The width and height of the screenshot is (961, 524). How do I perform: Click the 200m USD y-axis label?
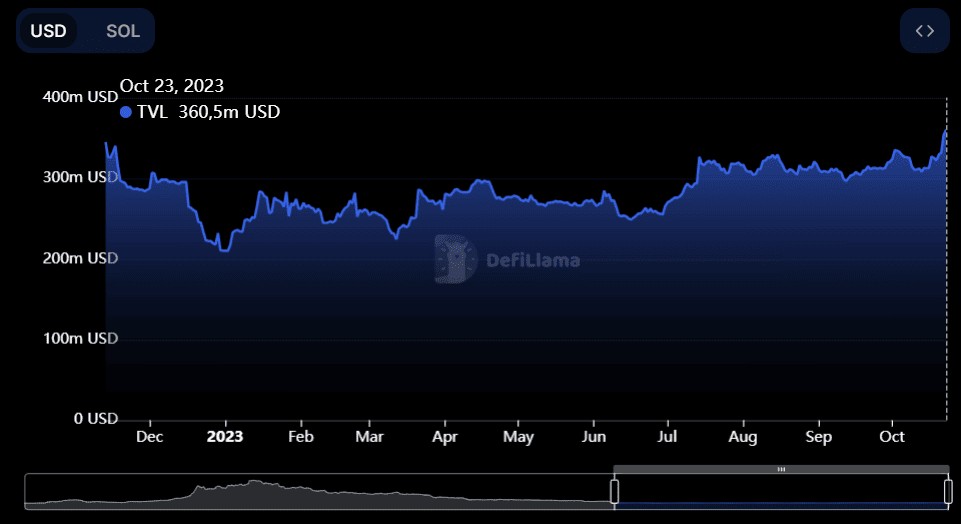80,258
